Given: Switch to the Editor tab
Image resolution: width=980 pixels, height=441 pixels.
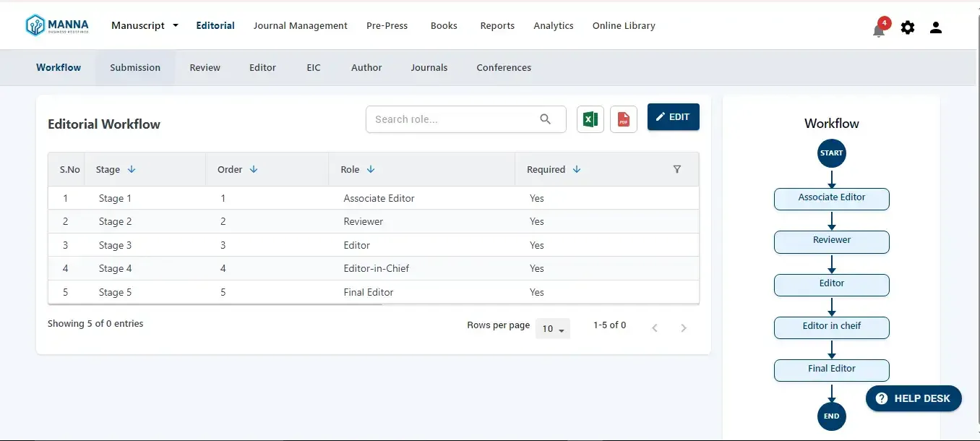Looking at the screenshot, I should (263, 67).
